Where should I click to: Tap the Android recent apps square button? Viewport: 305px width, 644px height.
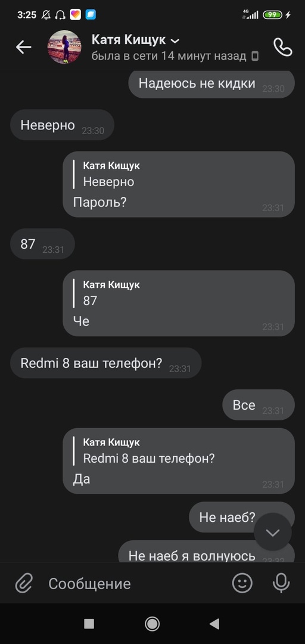point(89,624)
